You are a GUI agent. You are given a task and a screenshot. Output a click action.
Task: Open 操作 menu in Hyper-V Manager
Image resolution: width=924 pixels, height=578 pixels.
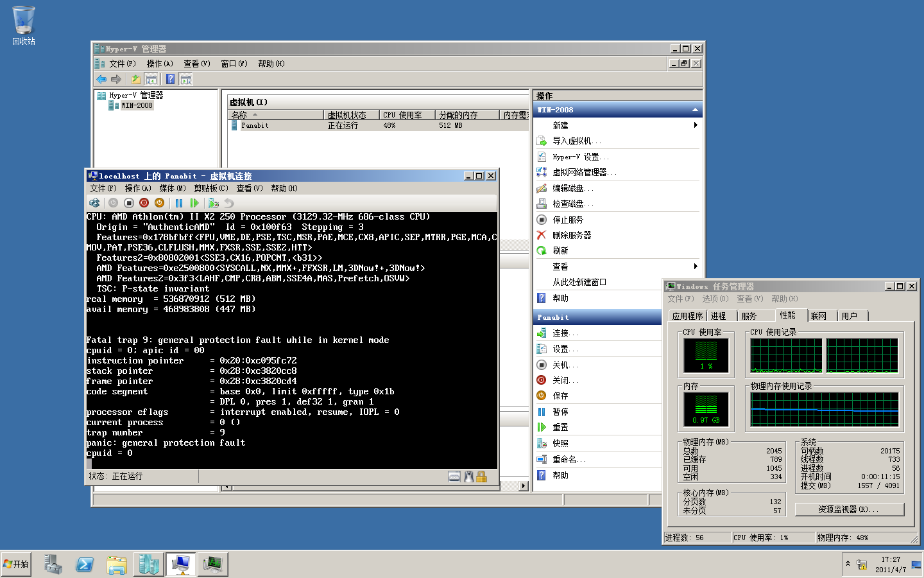click(160, 64)
